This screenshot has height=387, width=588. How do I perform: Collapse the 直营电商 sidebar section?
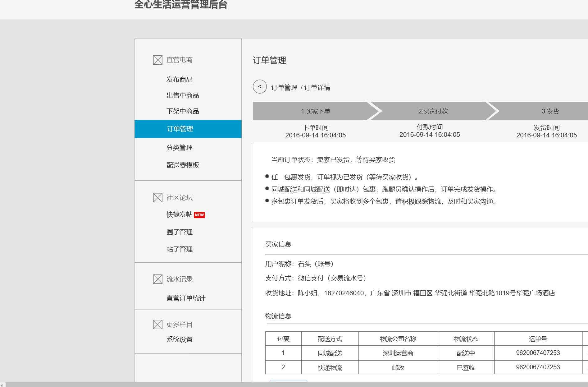click(180, 60)
